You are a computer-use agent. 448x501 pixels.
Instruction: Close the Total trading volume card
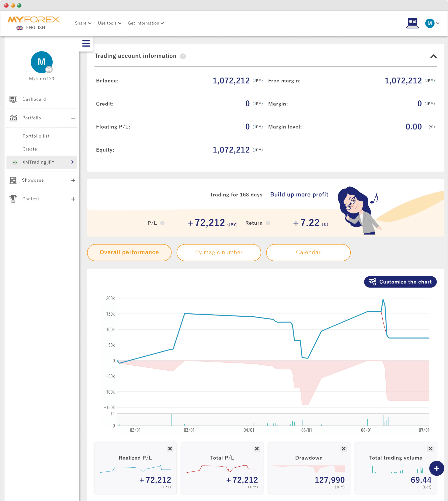point(430,449)
